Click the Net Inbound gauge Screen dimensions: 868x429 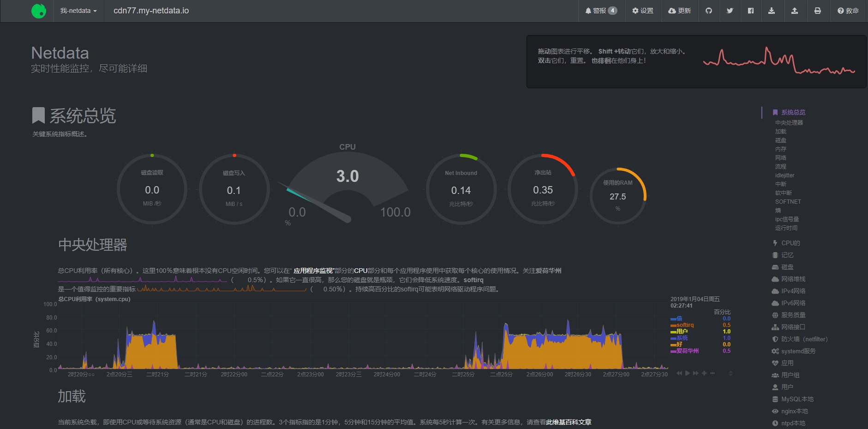click(461, 189)
